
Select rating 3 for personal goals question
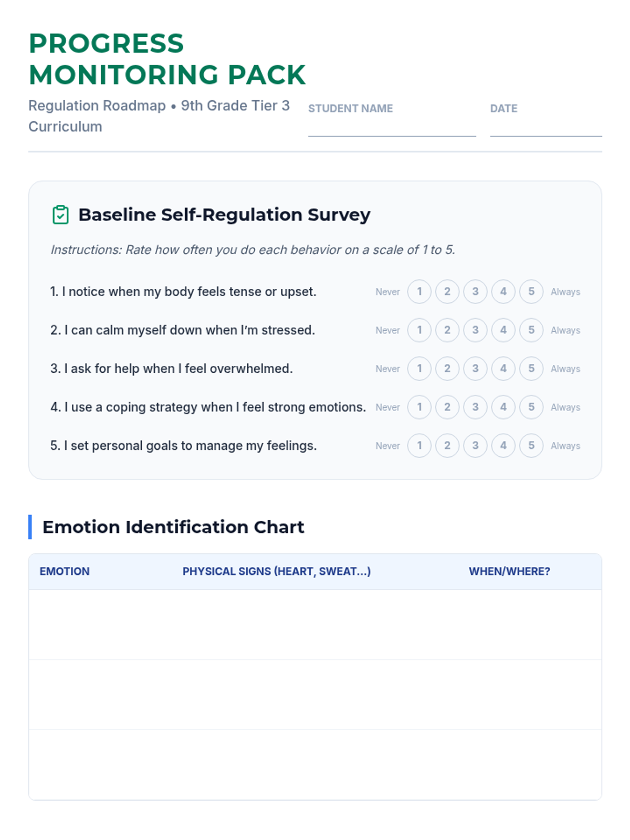pyautogui.click(x=475, y=446)
